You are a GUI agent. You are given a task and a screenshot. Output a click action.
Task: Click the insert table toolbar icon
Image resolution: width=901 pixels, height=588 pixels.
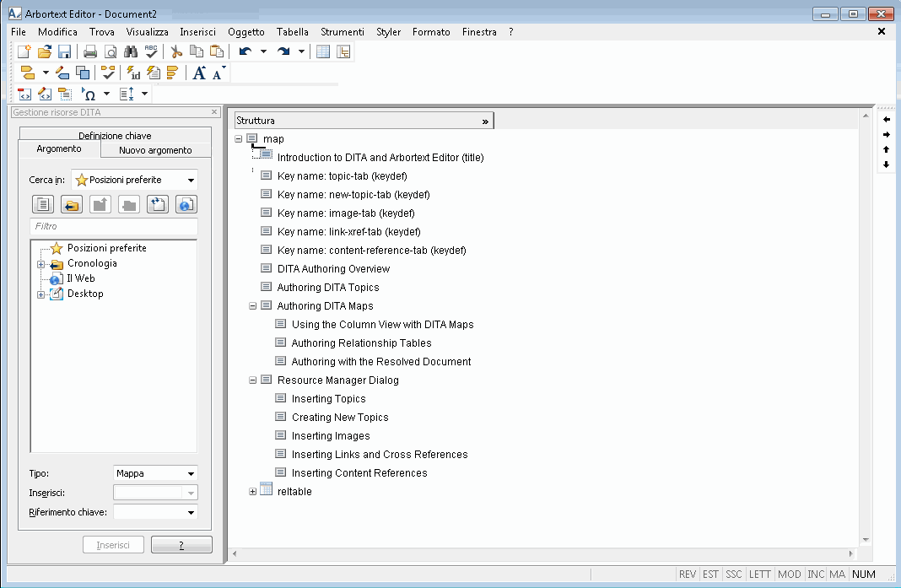(323, 51)
